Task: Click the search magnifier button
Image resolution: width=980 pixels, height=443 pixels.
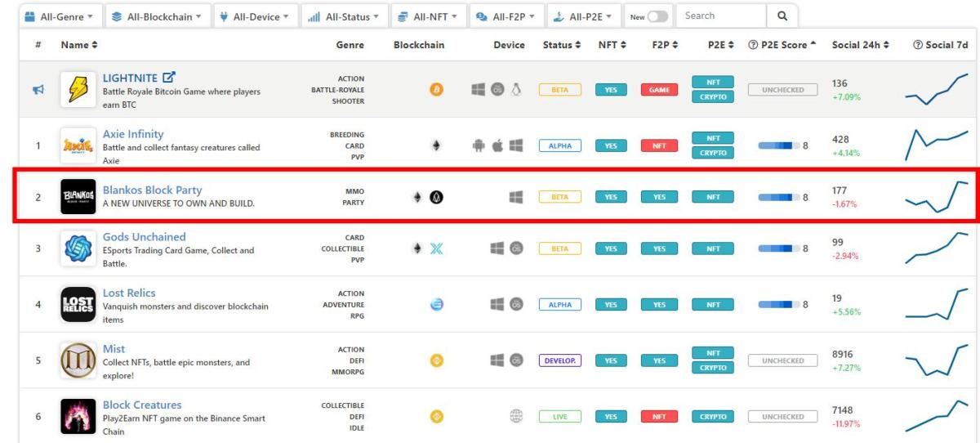Action: point(782,16)
